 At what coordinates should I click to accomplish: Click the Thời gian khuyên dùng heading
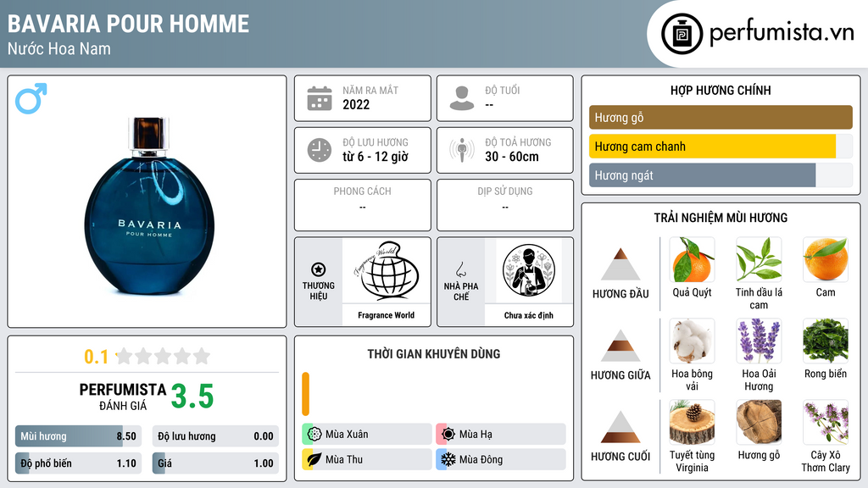[x=434, y=354]
